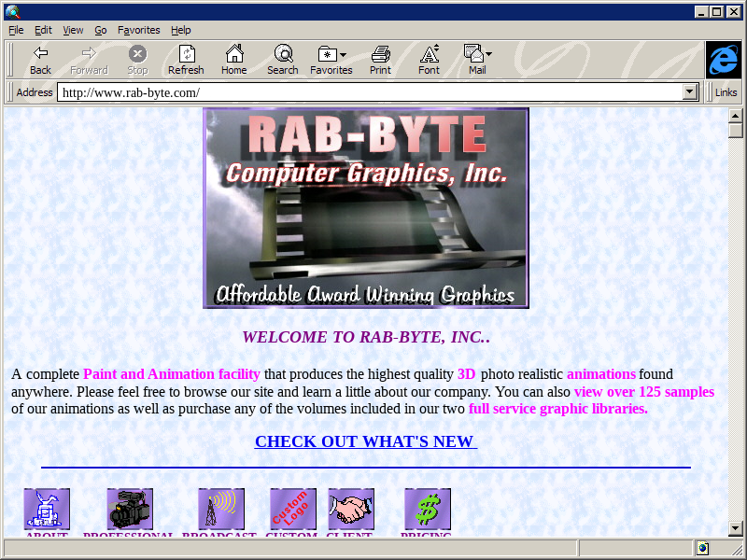Go to Home page icon

click(233, 60)
